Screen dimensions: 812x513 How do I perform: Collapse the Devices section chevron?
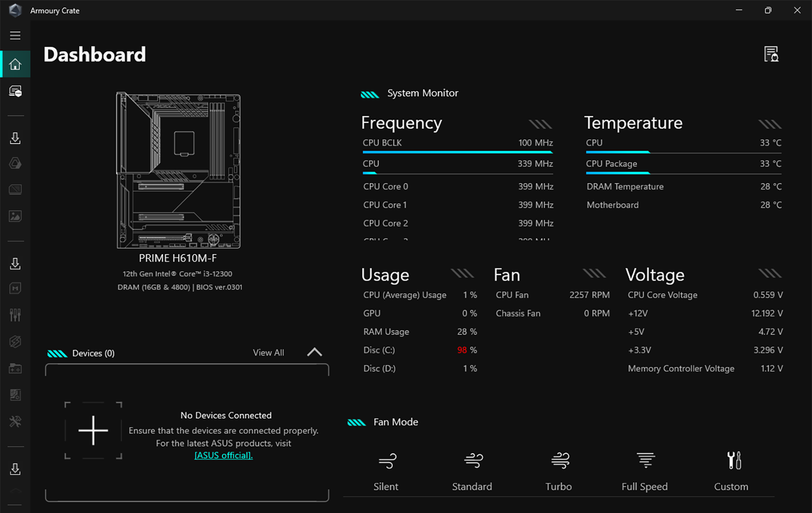coord(314,352)
